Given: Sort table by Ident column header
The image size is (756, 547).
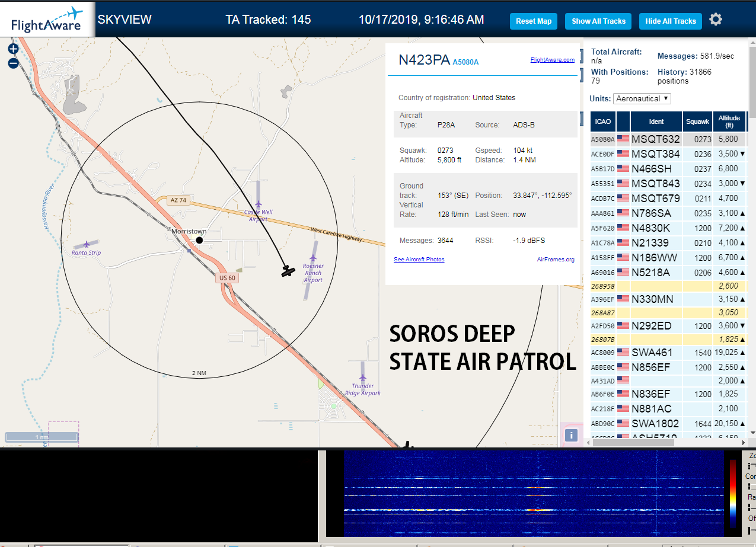Looking at the screenshot, I should coord(656,121).
